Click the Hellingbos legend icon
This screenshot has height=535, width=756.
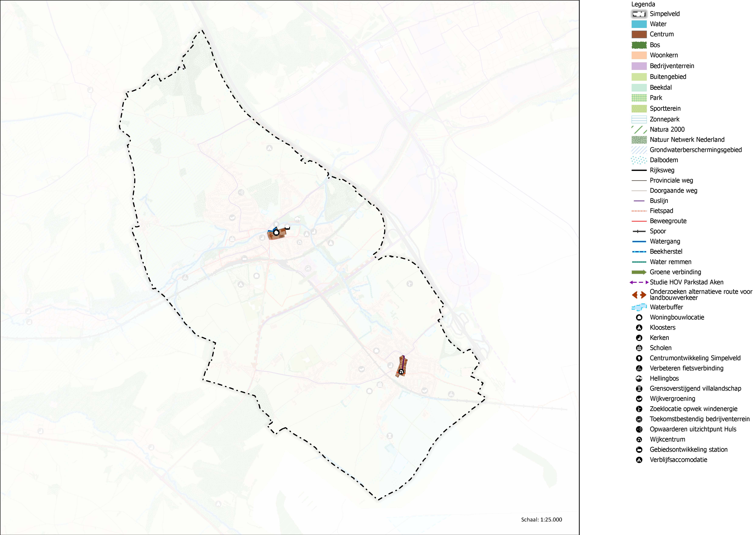[639, 378]
